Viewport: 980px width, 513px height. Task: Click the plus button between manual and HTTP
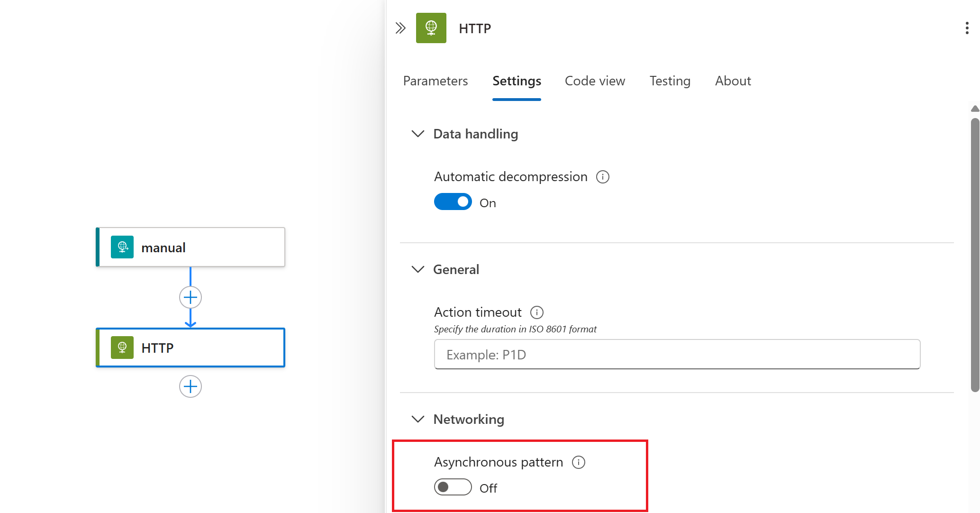191,297
